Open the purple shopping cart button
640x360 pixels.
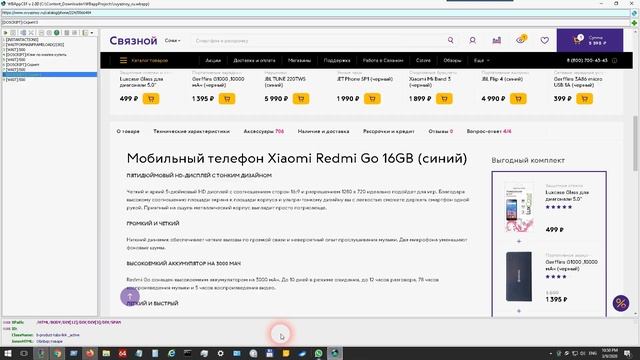[x=590, y=40]
